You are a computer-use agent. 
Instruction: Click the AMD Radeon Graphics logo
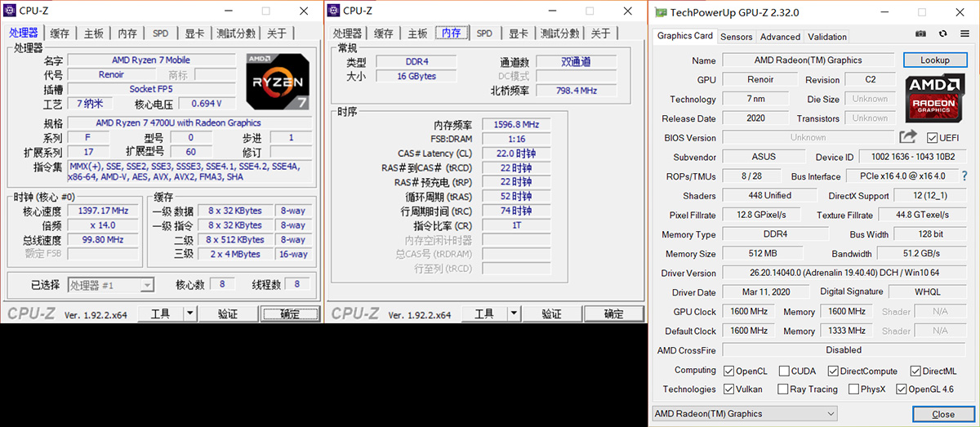[x=934, y=99]
